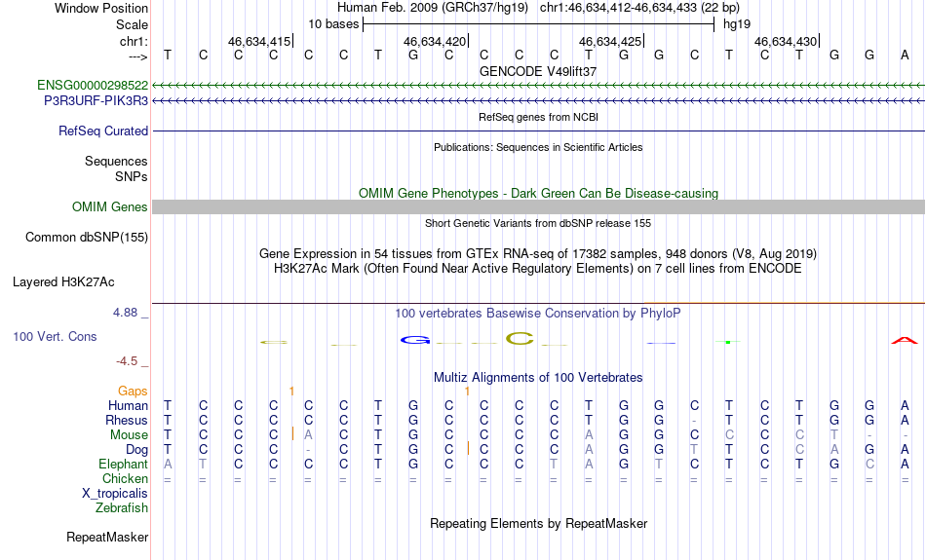Select the Sequences track label
Screen dimensions: 926x560
coord(116,161)
